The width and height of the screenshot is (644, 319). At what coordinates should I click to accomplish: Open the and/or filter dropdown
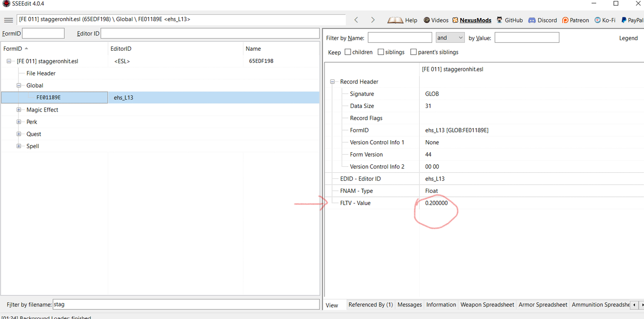click(450, 38)
